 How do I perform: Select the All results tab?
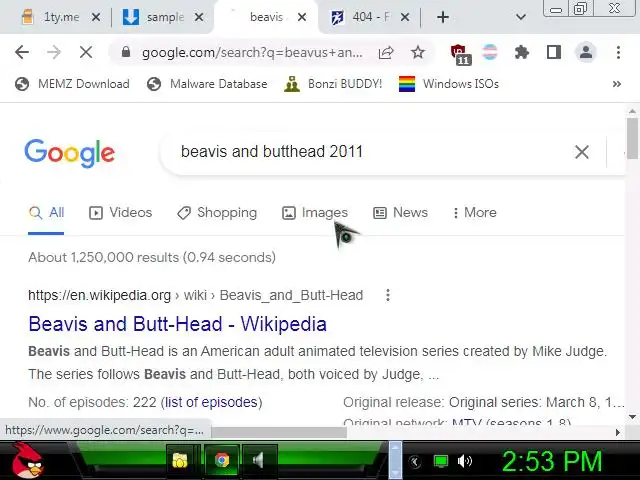46,213
